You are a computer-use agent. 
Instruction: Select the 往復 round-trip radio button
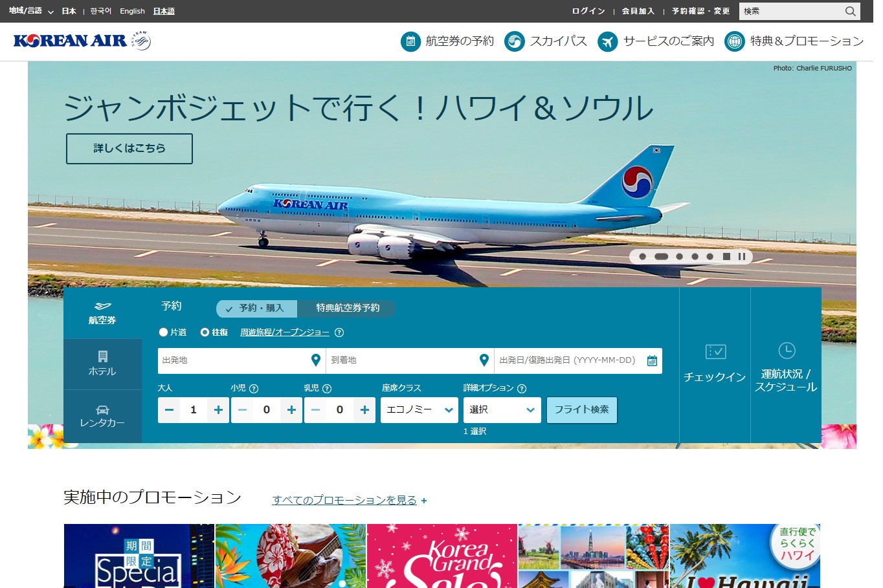coord(205,332)
